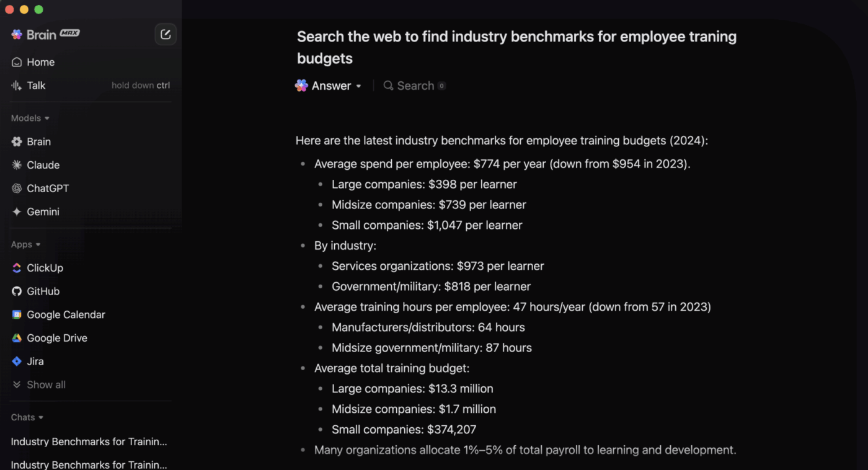
Task: Choose the Claude model
Action: (x=43, y=165)
